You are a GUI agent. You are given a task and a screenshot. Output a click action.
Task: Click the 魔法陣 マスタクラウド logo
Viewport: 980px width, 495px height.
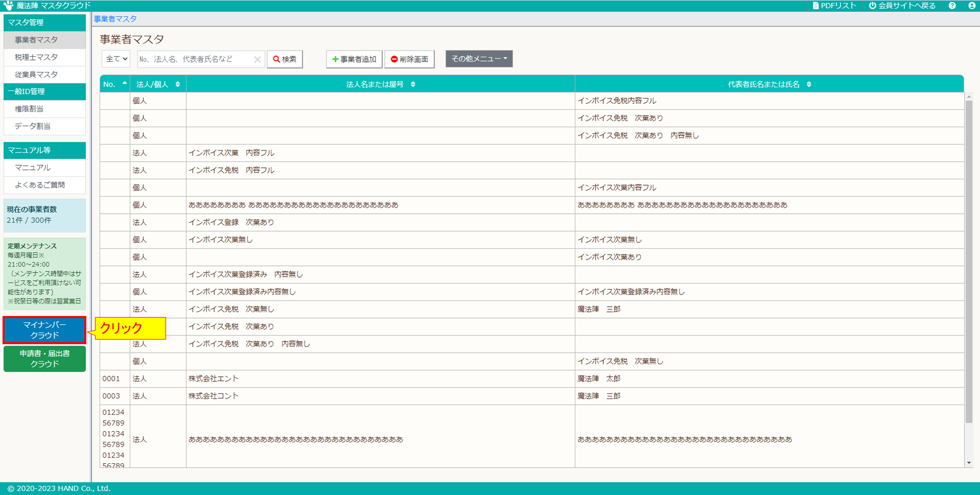click(47, 6)
